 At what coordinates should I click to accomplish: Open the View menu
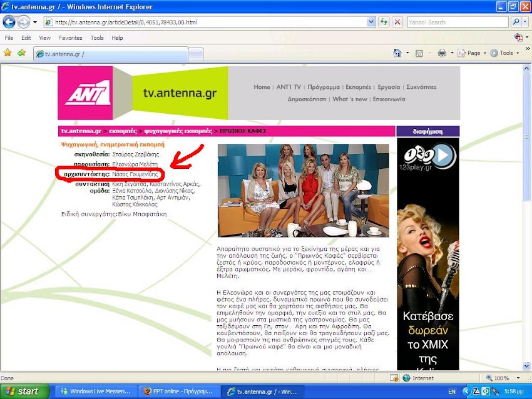pyautogui.click(x=45, y=38)
